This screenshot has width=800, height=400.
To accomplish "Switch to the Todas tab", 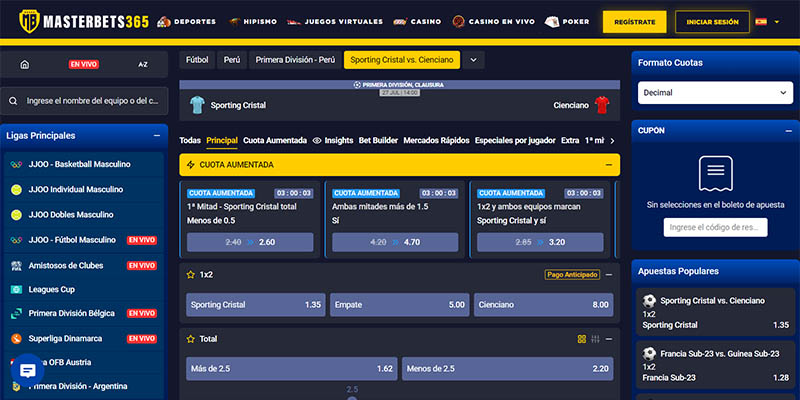I will pyautogui.click(x=190, y=140).
